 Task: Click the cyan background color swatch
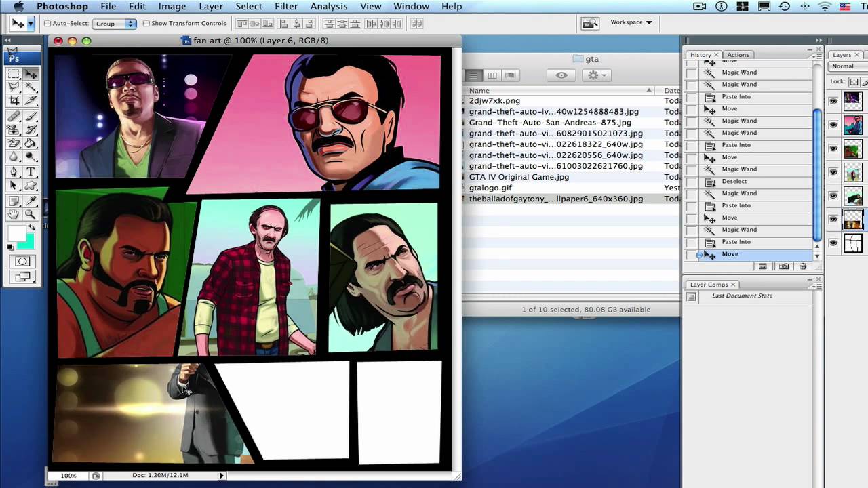(x=28, y=243)
